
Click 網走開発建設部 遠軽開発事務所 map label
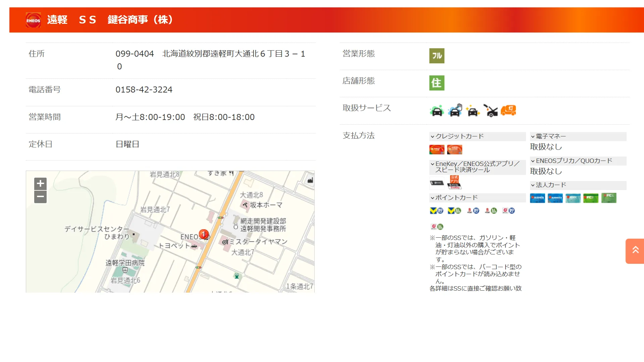tap(263, 225)
